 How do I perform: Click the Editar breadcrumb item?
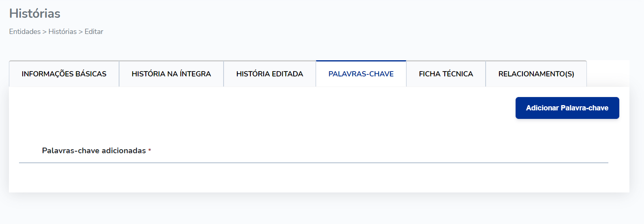pyautogui.click(x=94, y=32)
